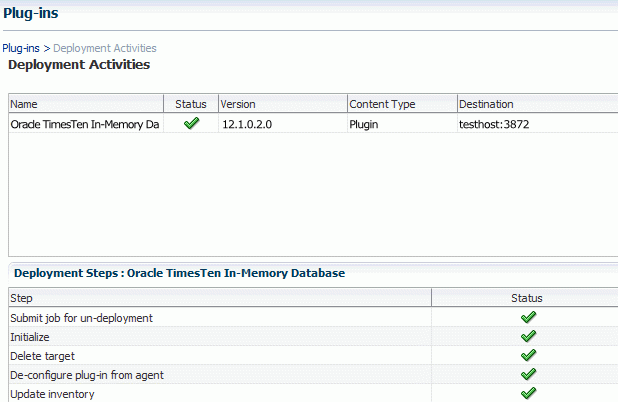Click the Deployment Activities page heading

point(79,65)
